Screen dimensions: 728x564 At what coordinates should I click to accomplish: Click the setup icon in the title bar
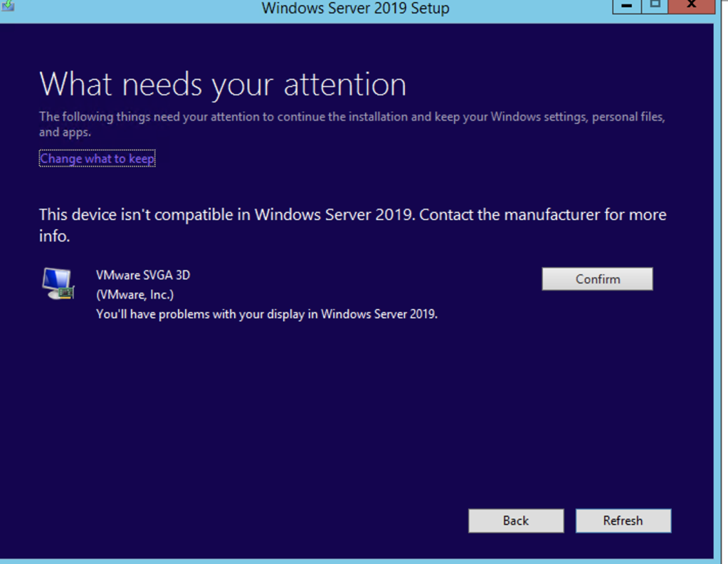pyautogui.click(x=7, y=6)
